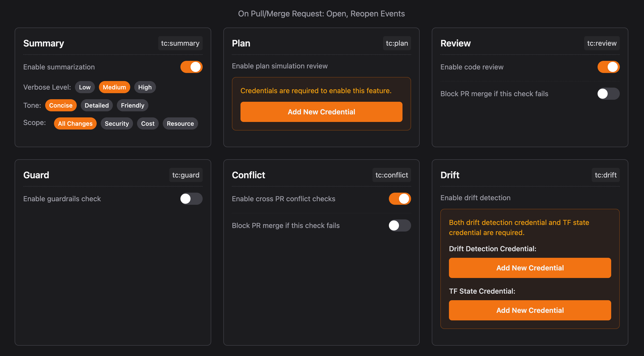The width and height of the screenshot is (644, 356).
Task: Select Security scope chip
Action: 117,123
